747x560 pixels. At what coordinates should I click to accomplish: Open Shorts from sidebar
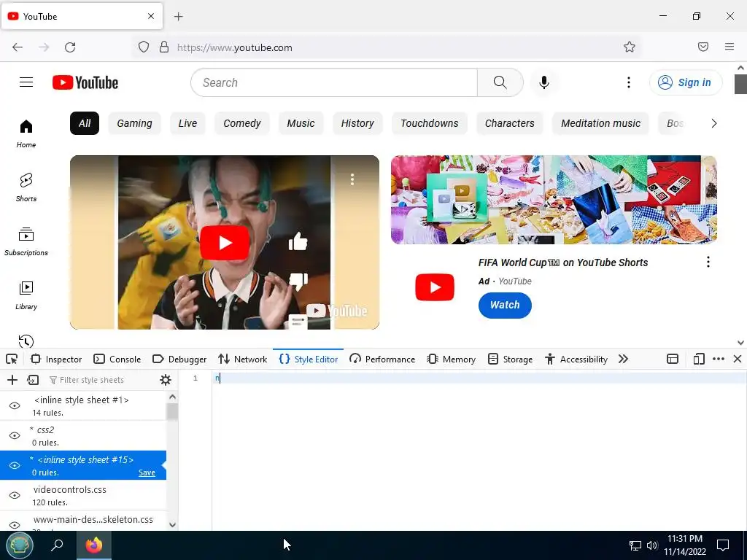[x=26, y=187]
